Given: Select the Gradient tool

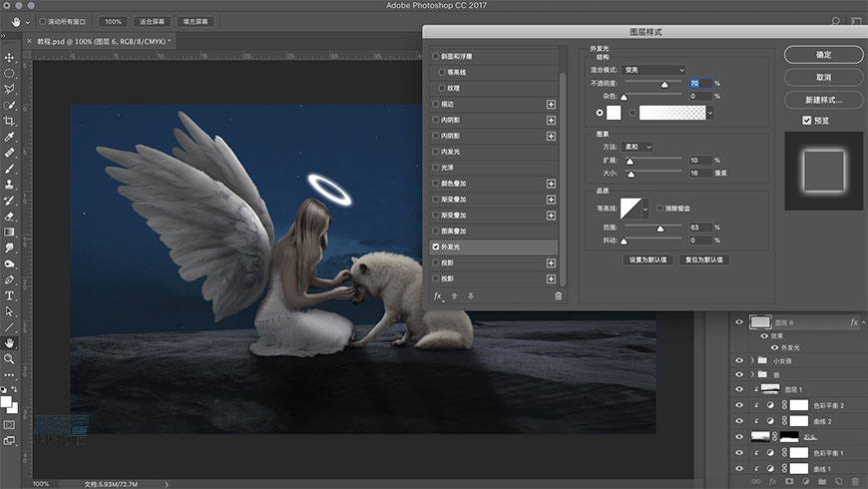Looking at the screenshot, I should point(9,233).
